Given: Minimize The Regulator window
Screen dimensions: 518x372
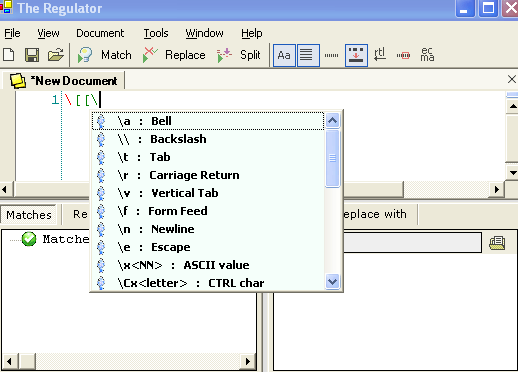Looking at the screenshot, I should [465, 8].
